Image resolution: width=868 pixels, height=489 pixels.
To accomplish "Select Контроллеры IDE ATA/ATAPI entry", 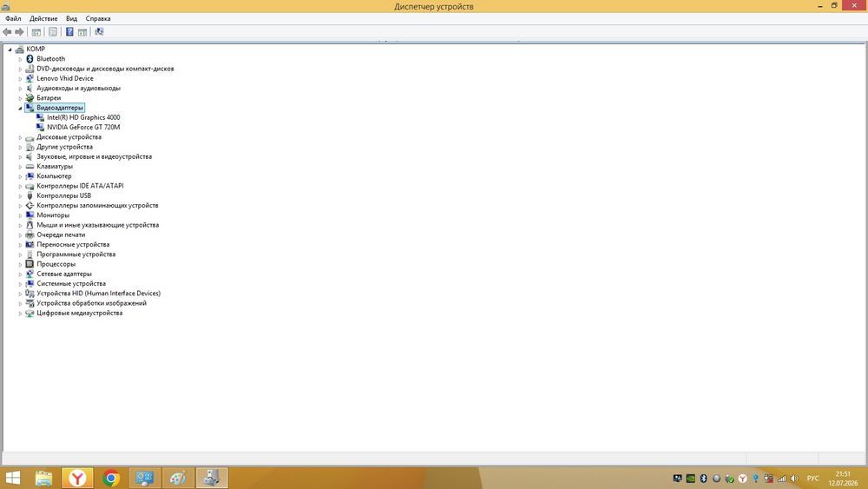I will point(80,186).
